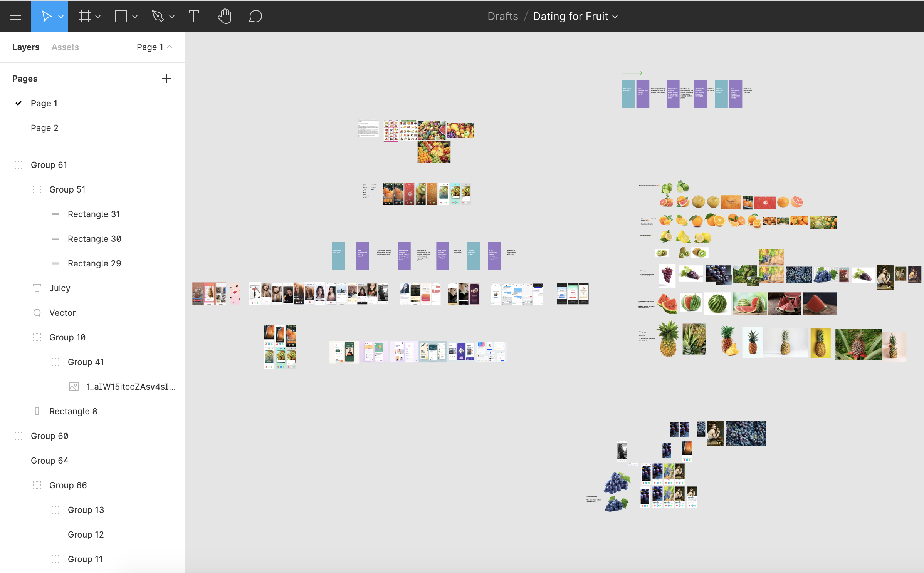
Task: Switch to the Layers tab
Action: point(26,47)
